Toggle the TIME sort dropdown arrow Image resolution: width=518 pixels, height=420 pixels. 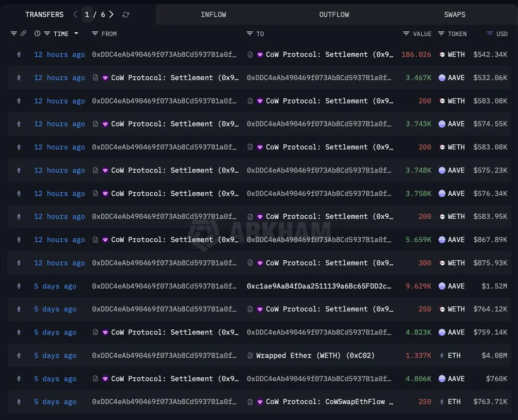76,34
